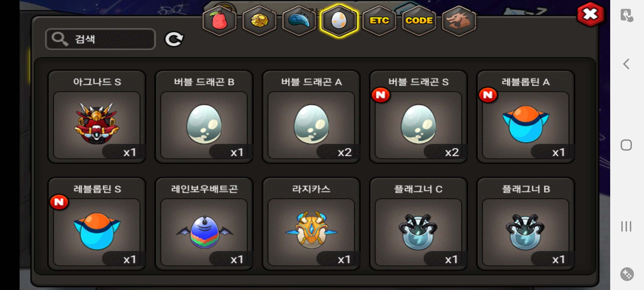Click the refresh arrow next to search
The height and width of the screenshot is (290, 644).
point(174,39)
